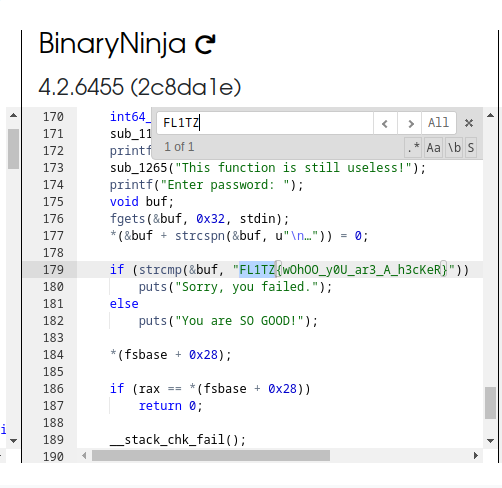Go to next search match
This screenshot has width=502, height=488.
[x=410, y=123]
